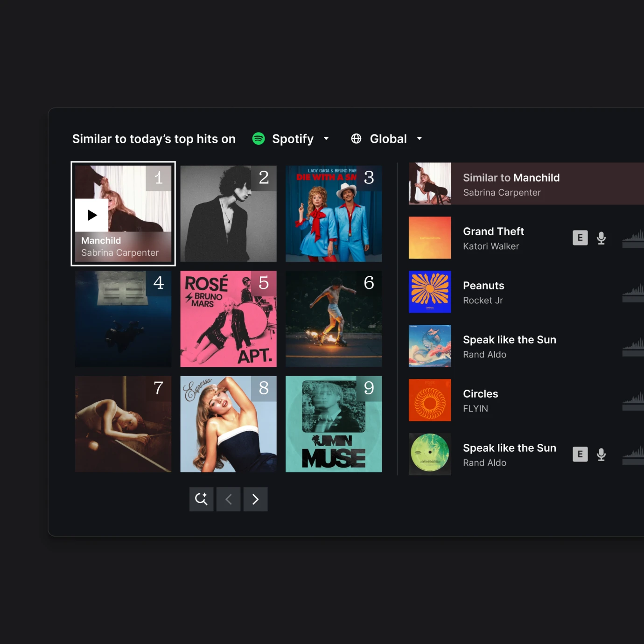Select top hit number 4 underwater cover
This screenshot has width=644, height=644.
tap(123, 319)
